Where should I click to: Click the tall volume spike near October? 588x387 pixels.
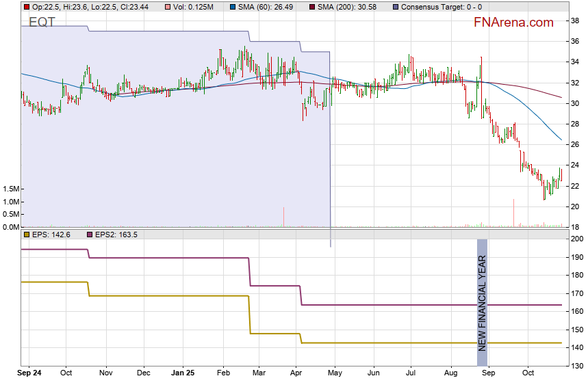click(x=513, y=213)
